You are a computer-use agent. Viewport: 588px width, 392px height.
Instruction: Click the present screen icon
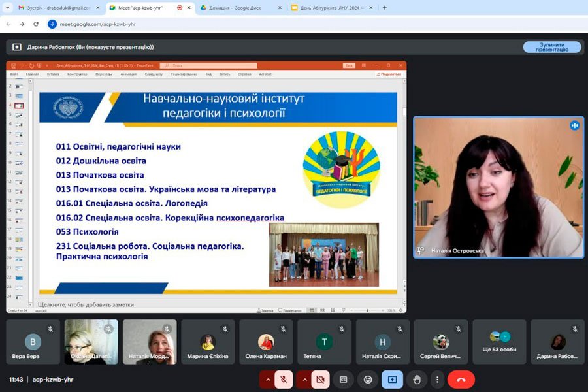(392, 379)
